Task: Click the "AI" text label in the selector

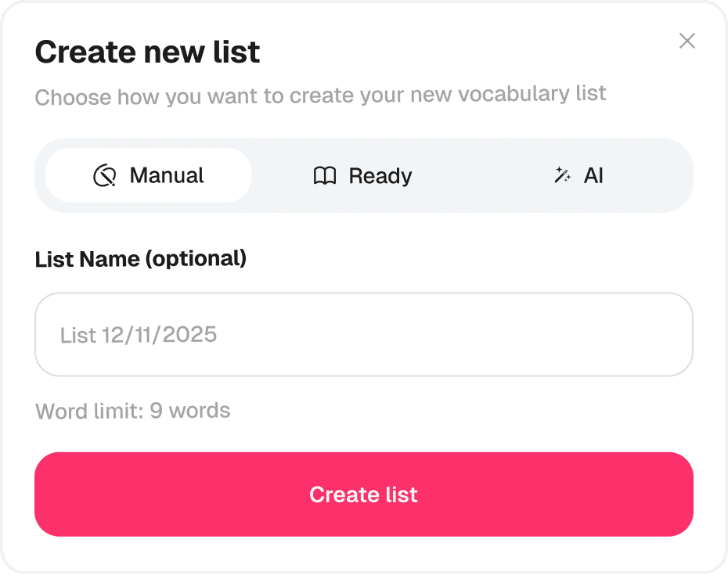Action: (x=593, y=176)
